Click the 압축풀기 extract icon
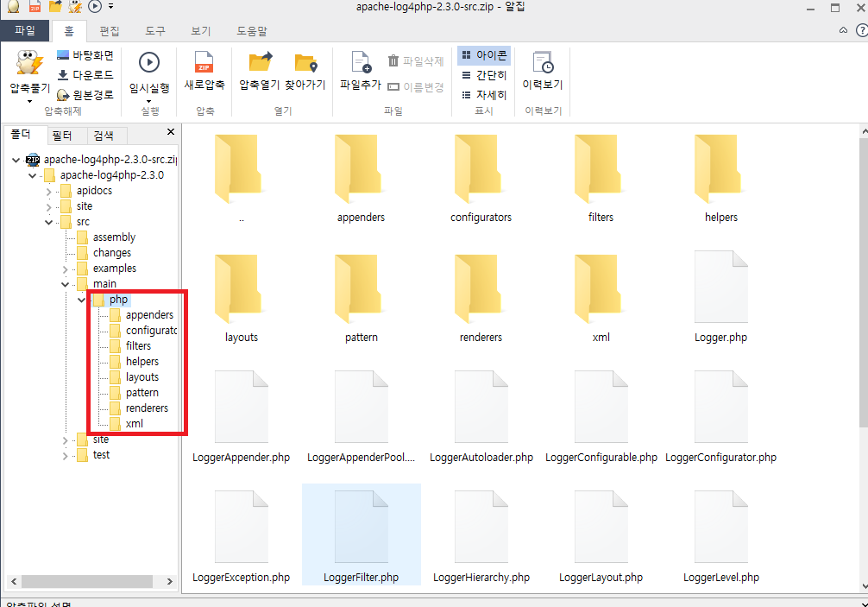Screen dimensions: 868x607 coord(29,64)
